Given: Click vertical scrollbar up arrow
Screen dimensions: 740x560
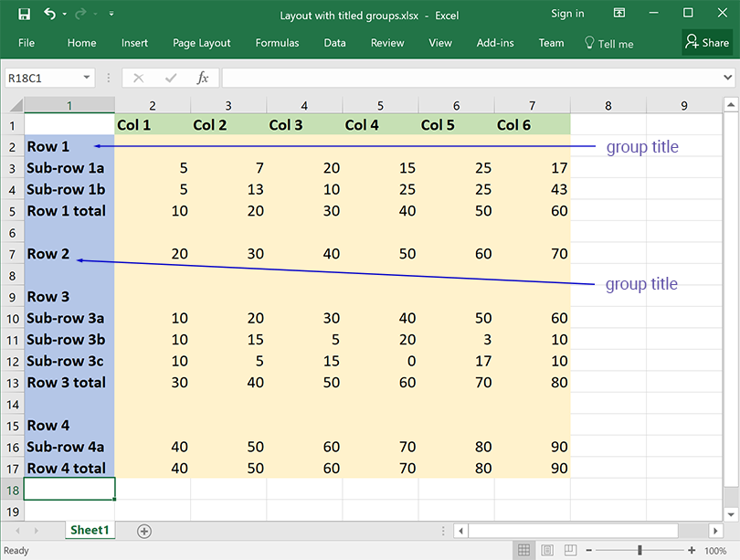Looking at the screenshot, I should click(731, 105).
